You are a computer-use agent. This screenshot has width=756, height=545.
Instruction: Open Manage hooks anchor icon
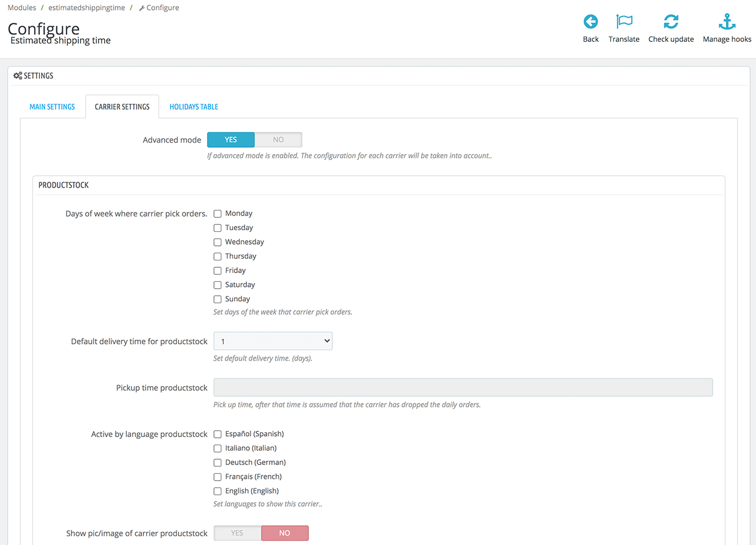click(727, 22)
